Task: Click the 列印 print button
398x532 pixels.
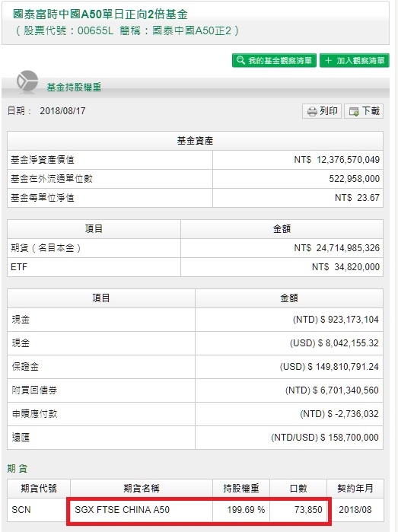Action: [322, 111]
